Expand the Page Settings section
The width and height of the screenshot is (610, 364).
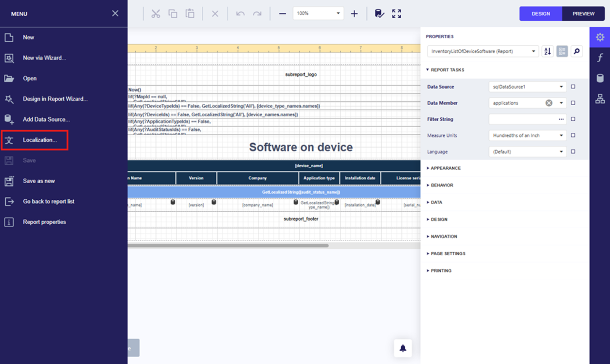pyautogui.click(x=448, y=253)
